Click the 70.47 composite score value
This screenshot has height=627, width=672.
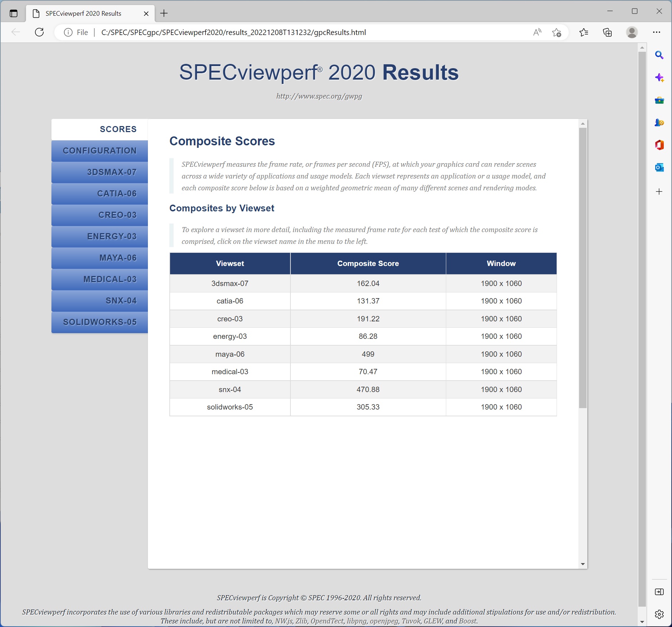(368, 372)
